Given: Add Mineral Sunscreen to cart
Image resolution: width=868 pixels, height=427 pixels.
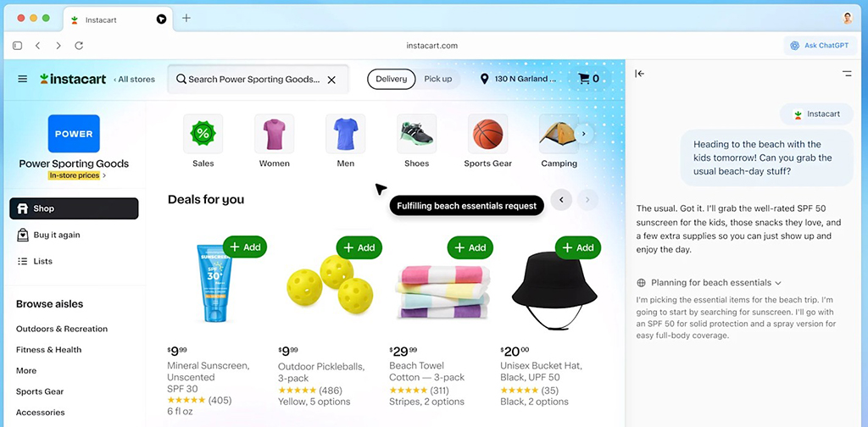Looking at the screenshot, I should click(245, 247).
